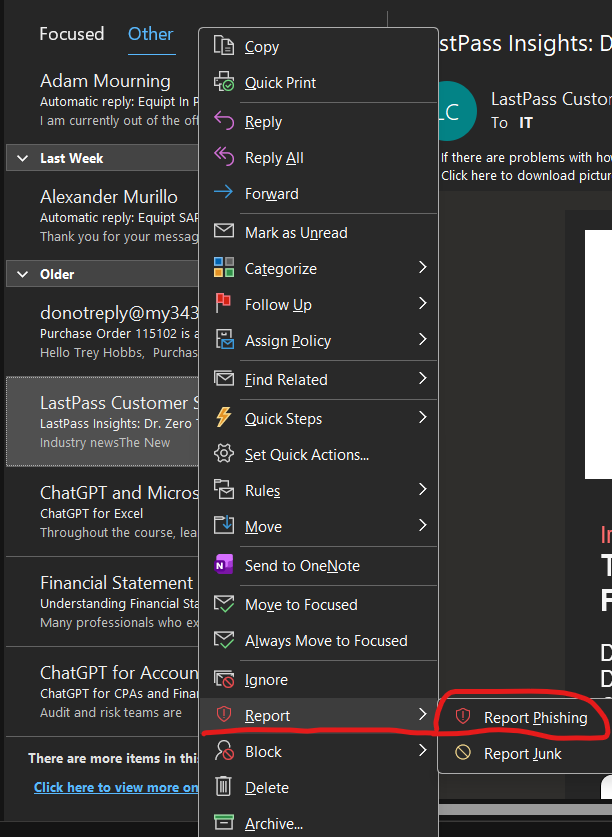Select the Other inbox tab
This screenshot has width=612, height=837.
151,34
